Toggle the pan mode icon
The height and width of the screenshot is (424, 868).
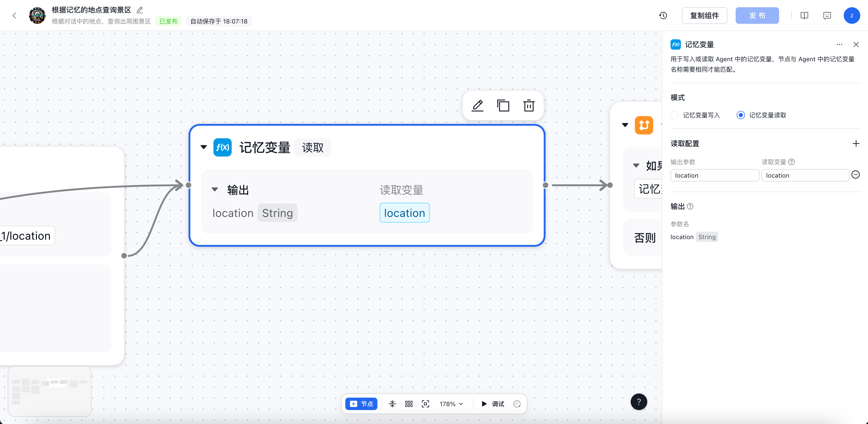[x=392, y=404]
